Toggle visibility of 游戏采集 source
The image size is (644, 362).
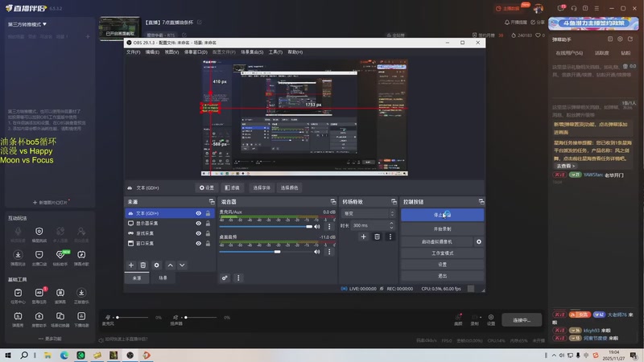tap(198, 233)
